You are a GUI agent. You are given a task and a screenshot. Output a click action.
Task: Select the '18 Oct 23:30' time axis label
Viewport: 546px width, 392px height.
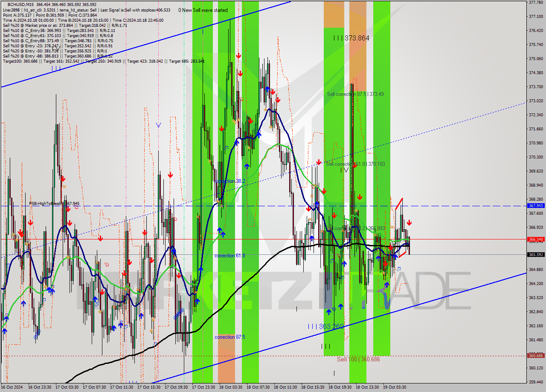click(367, 387)
